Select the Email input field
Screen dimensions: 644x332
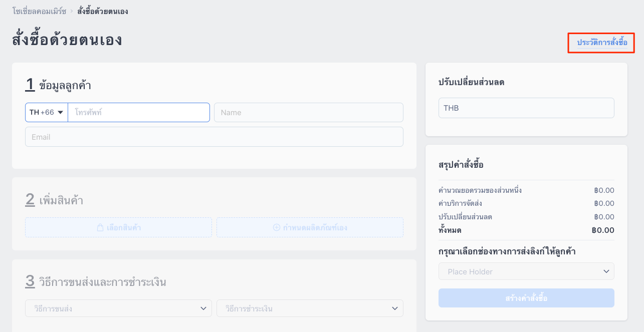click(214, 137)
